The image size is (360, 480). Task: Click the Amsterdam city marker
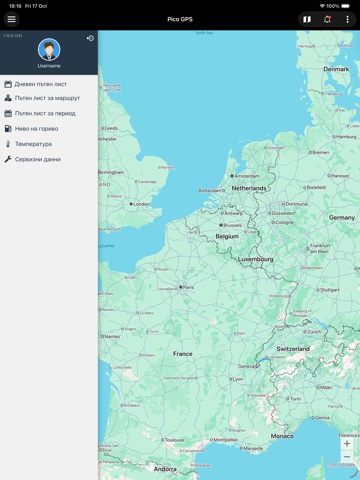pos(232,176)
